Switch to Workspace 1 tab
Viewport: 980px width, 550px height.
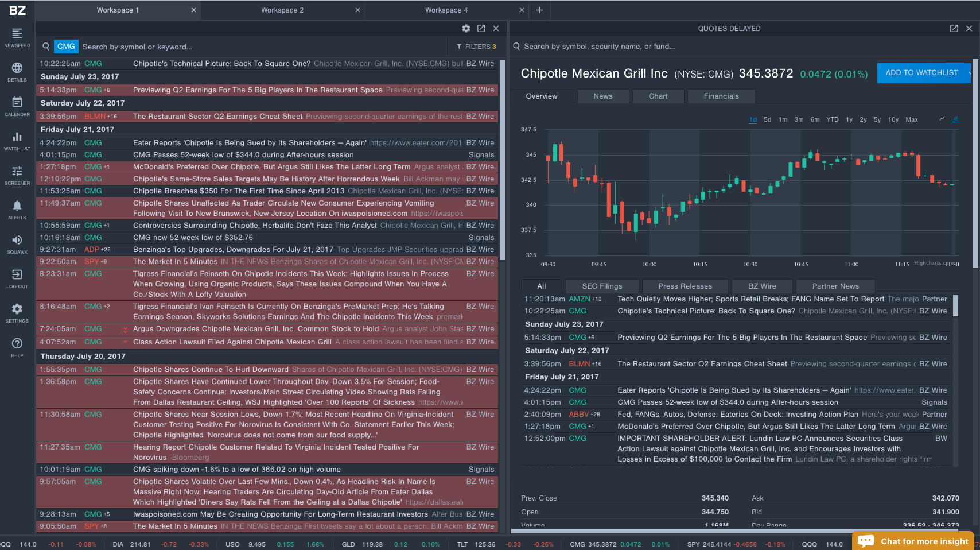tap(118, 10)
